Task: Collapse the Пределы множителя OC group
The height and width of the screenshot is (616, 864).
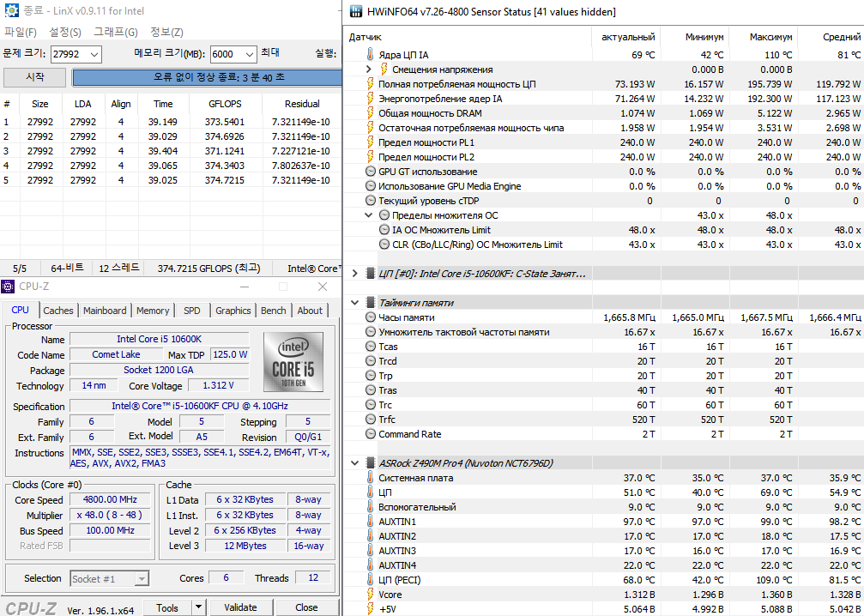Action: click(369, 214)
